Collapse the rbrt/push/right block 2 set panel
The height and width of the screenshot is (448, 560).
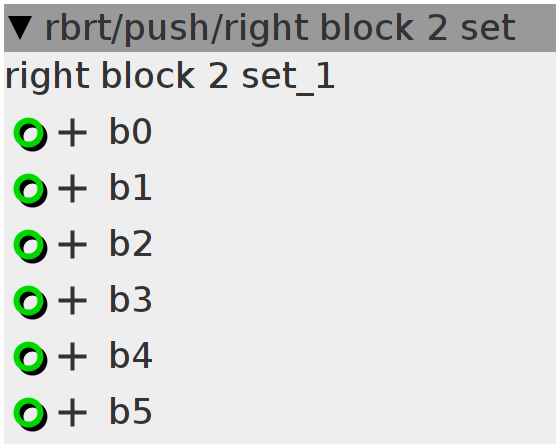coord(20,28)
